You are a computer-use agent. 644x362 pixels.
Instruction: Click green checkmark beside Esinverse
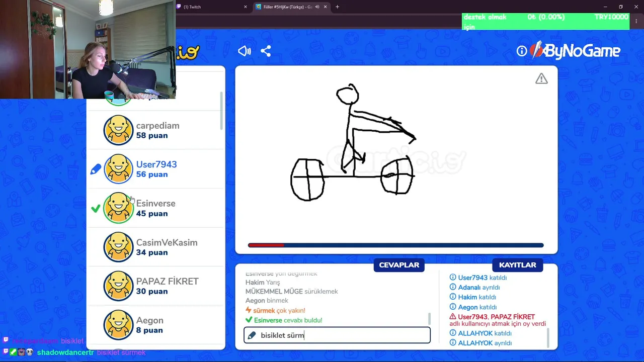96,209
